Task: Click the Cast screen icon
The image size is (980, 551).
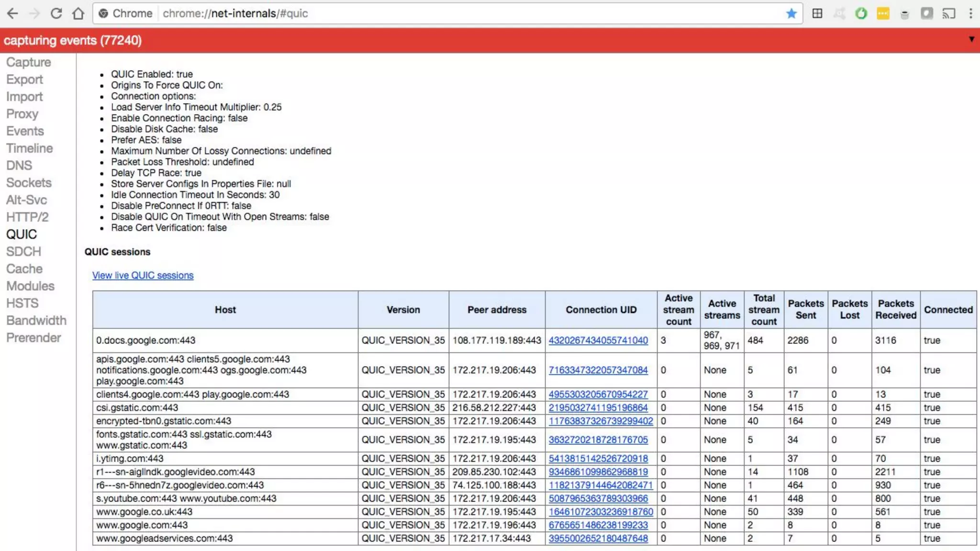Action: [x=948, y=13]
